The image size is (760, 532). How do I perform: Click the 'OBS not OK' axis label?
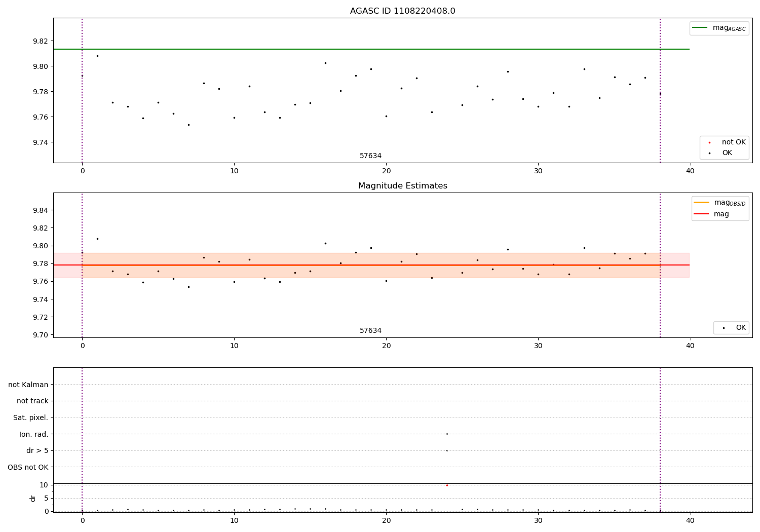tap(28, 467)
